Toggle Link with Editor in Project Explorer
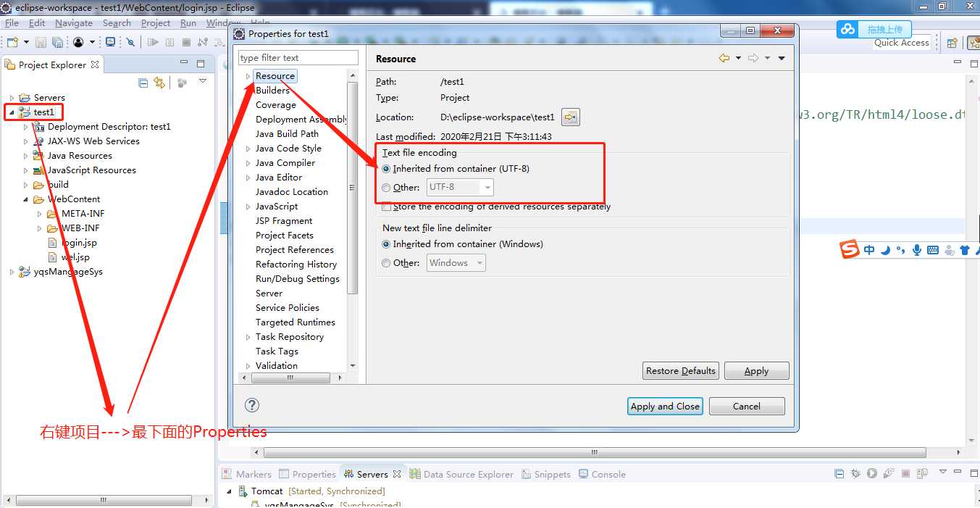The width and height of the screenshot is (980, 508). coord(159,83)
